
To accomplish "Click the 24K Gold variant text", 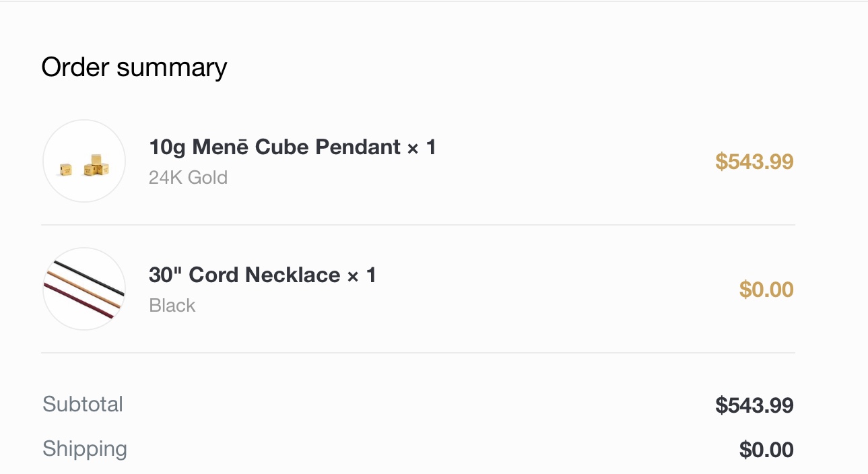I will coord(188,178).
